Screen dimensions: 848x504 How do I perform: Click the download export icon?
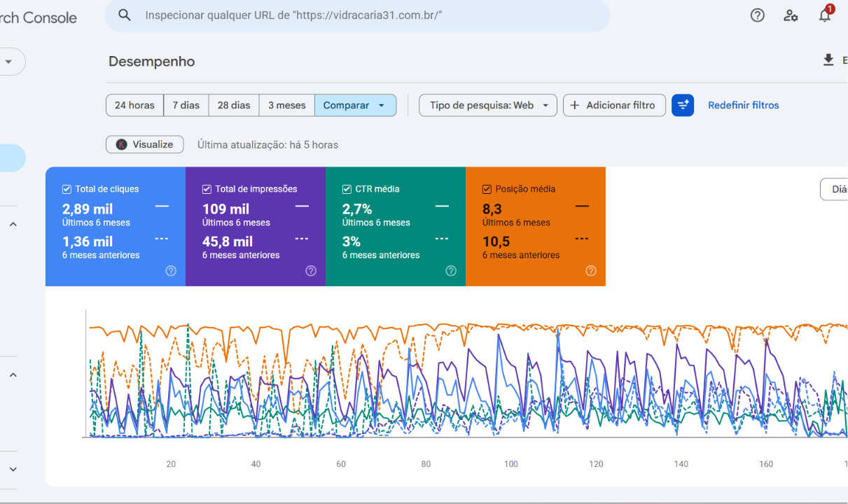[x=828, y=60]
